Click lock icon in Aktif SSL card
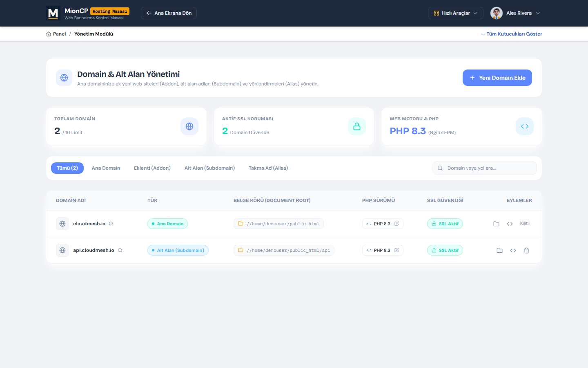The height and width of the screenshot is (368, 588). click(x=357, y=126)
